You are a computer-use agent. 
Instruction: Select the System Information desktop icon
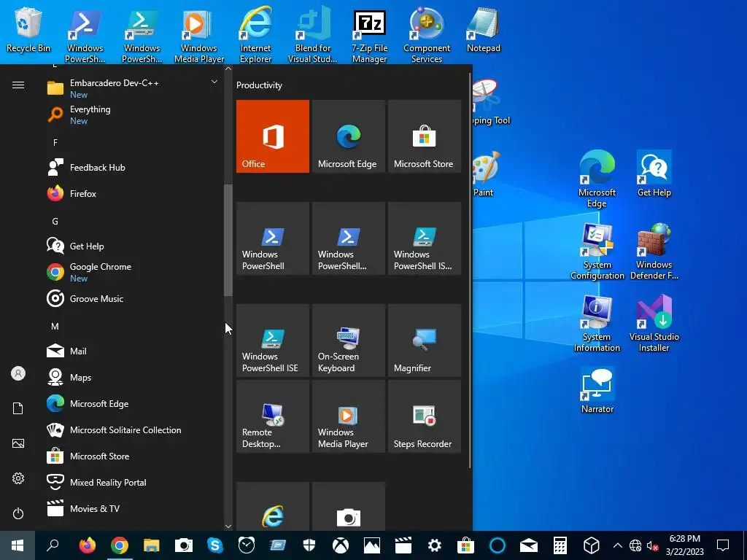[597, 324]
